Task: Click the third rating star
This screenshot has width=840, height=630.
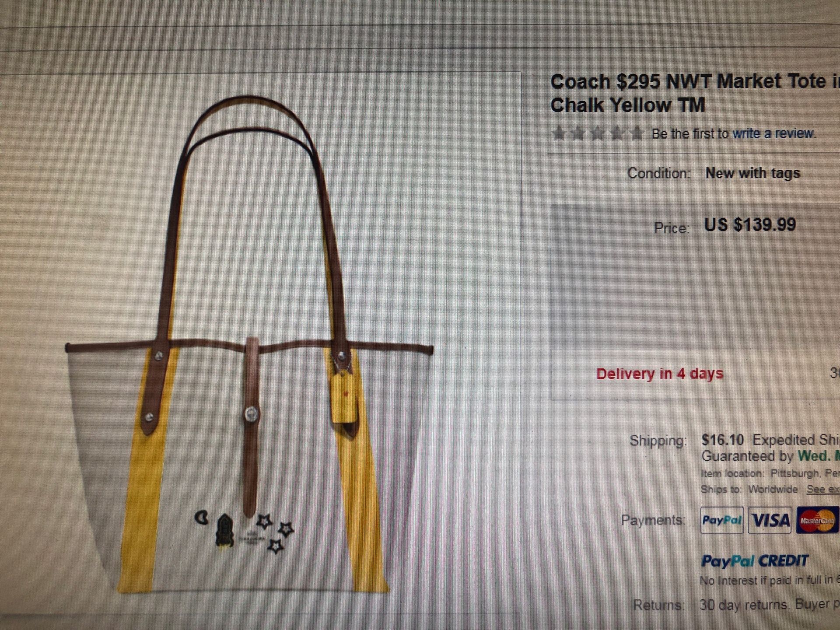Action: pyautogui.click(x=597, y=133)
